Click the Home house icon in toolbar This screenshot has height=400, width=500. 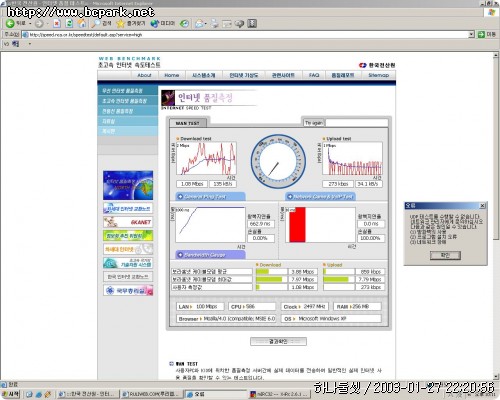(82, 23)
